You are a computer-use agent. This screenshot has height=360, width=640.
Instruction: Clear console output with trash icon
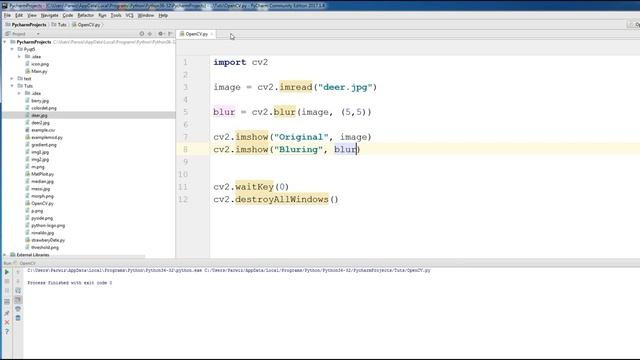click(x=18, y=318)
